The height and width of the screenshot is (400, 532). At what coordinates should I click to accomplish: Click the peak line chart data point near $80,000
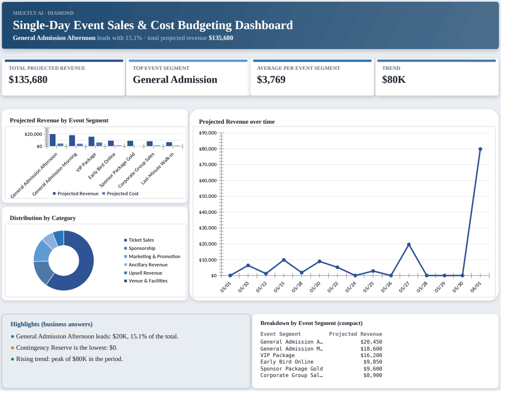point(480,149)
